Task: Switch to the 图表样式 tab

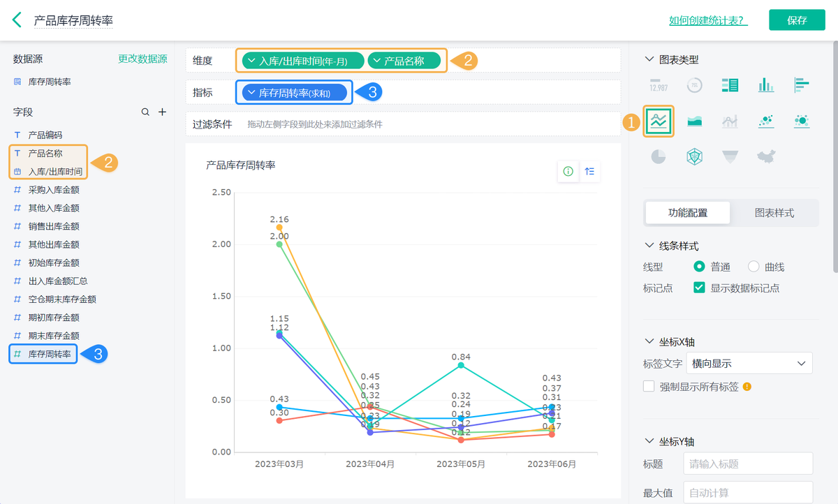Action: pyautogui.click(x=774, y=213)
